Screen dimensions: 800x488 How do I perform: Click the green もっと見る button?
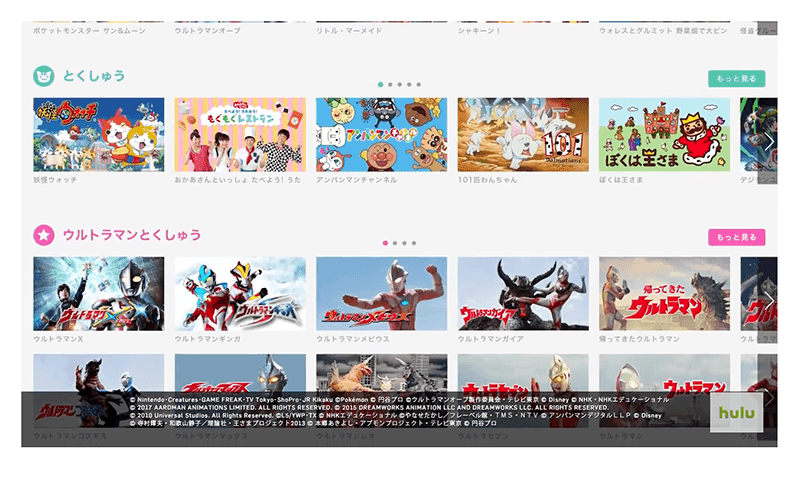(x=736, y=79)
